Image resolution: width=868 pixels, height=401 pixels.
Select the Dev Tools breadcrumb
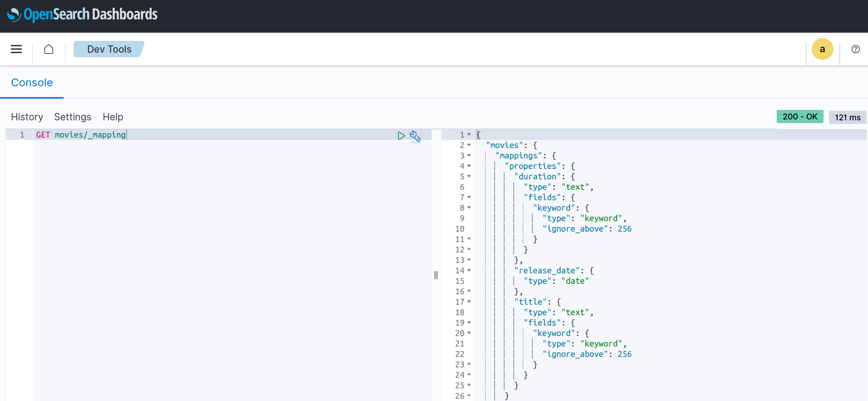109,49
